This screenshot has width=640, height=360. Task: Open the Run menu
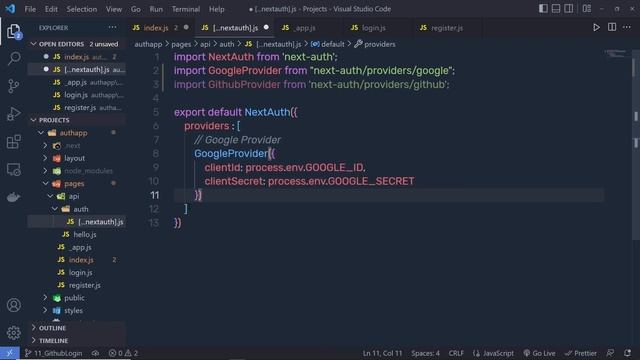[156, 9]
